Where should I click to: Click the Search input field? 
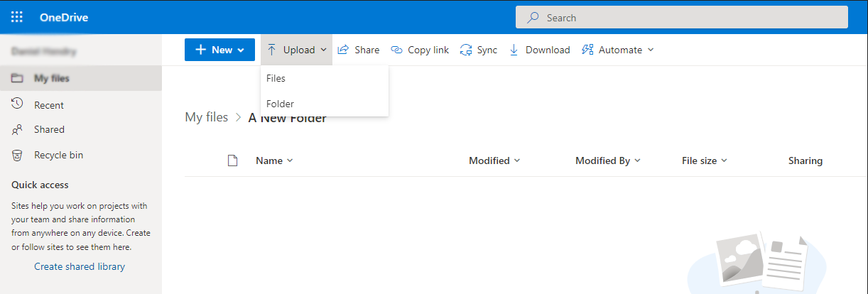pos(682,17)
